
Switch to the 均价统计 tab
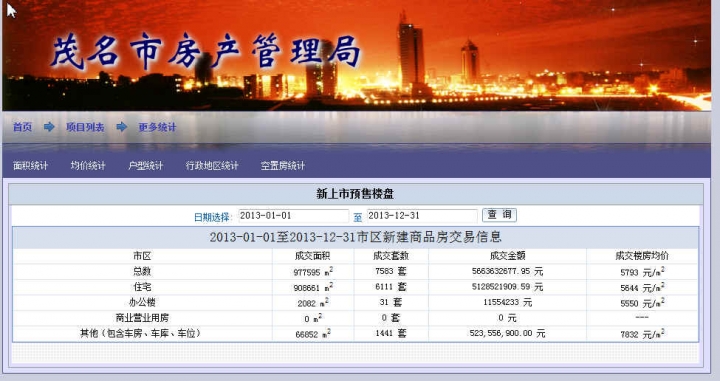(x=88, y=166)
